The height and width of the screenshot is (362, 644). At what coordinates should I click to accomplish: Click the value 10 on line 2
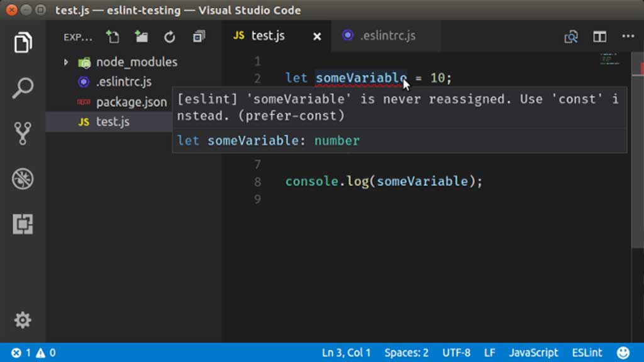tap(438, 78)
